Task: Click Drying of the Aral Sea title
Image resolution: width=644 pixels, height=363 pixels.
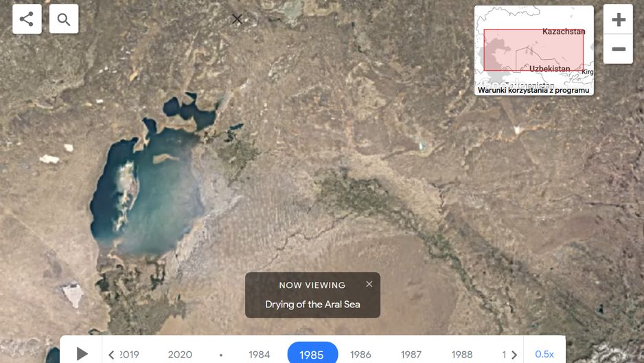Action: (312, 304)
